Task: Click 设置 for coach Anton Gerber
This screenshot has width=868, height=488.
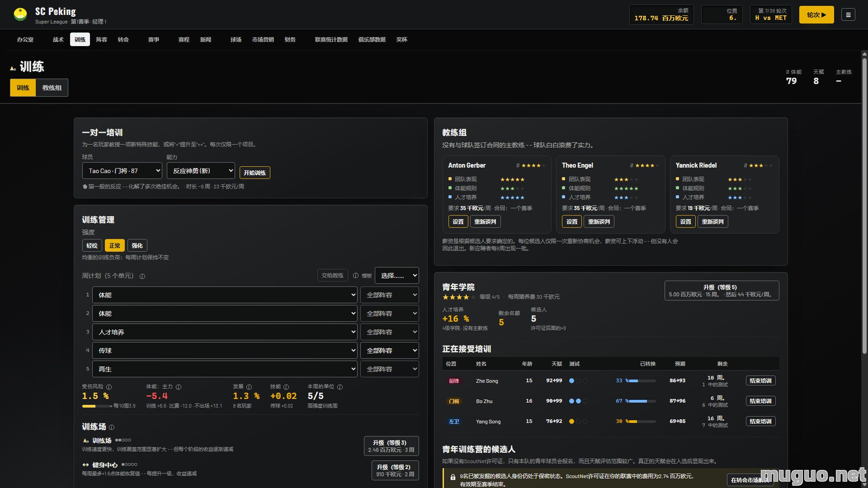Action: coord(458,222)
